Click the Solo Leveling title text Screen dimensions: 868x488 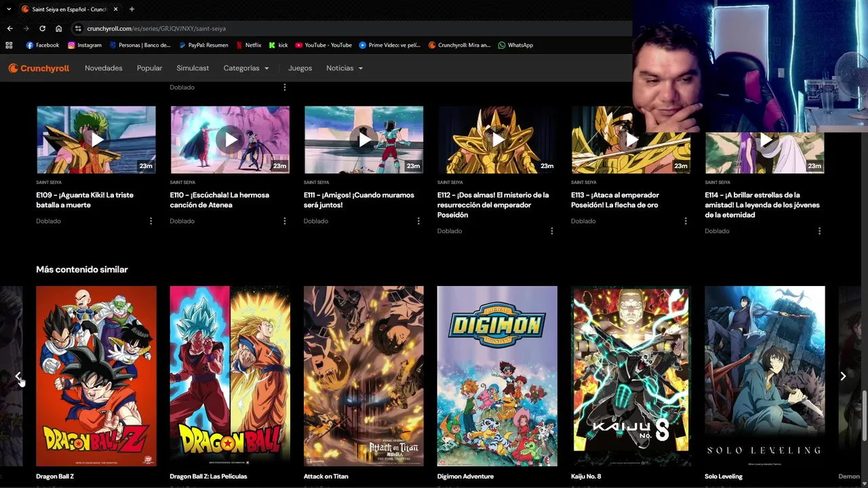[724, 476]
